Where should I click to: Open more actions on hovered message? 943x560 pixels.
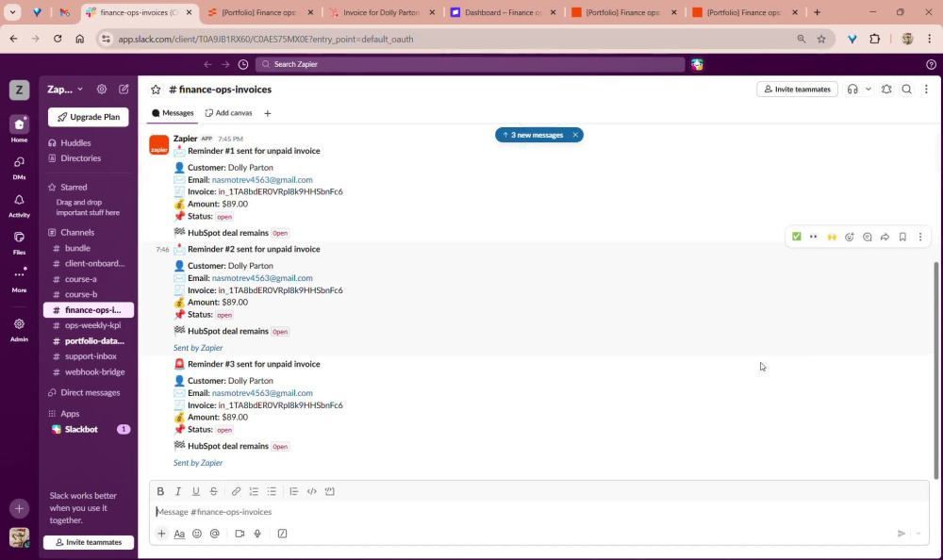click(x=920, y=237)
